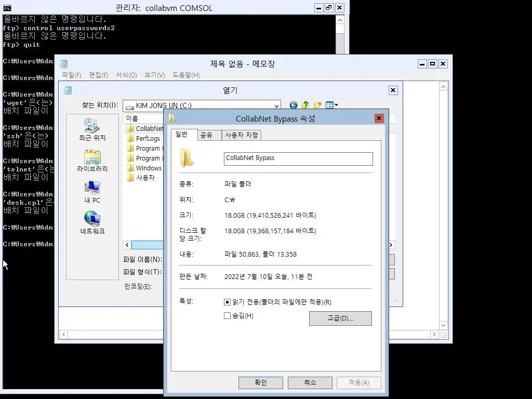Click the 확인 button
This screenshot has width=532, height=399.
tap(261, 383)
